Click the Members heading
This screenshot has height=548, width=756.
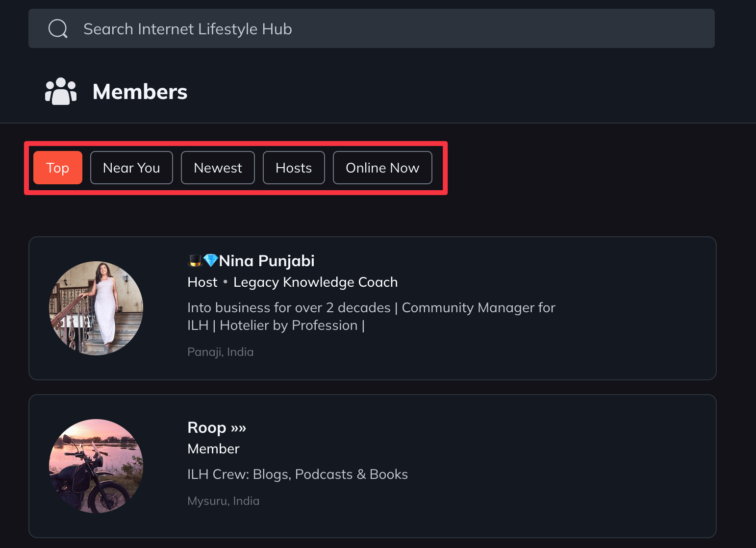(140, 92)
